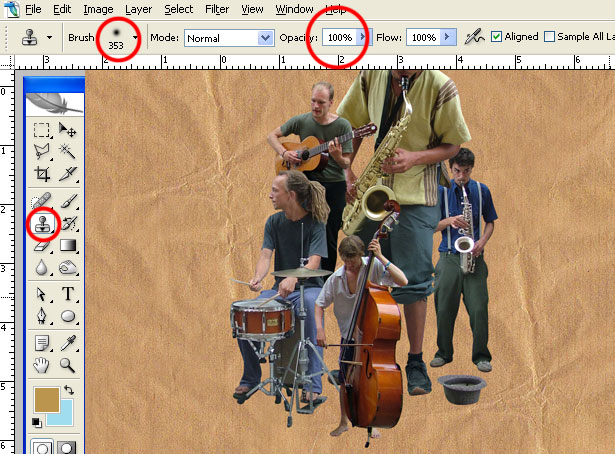Activate the Zoom magnifier tool
The height and width of the screenshot is (454, 615).
(x=67, y=365)
